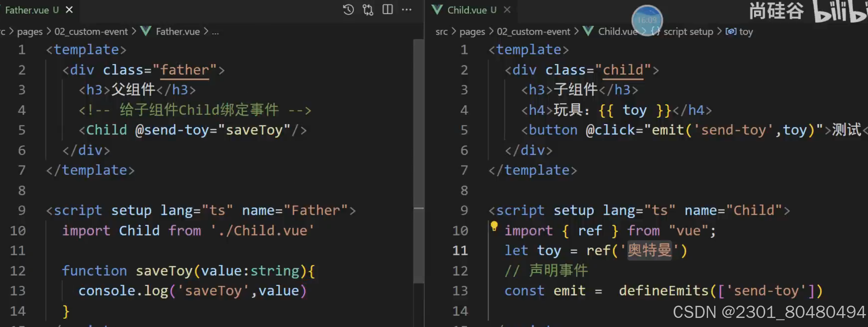Click closing '</template>' in Father.vue line 7
Viewport: 868px width, 327px height.
tap(90, 170)
